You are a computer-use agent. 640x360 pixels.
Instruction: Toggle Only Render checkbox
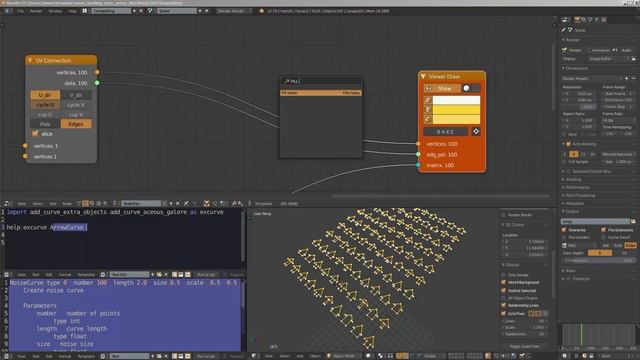[504, 275]
